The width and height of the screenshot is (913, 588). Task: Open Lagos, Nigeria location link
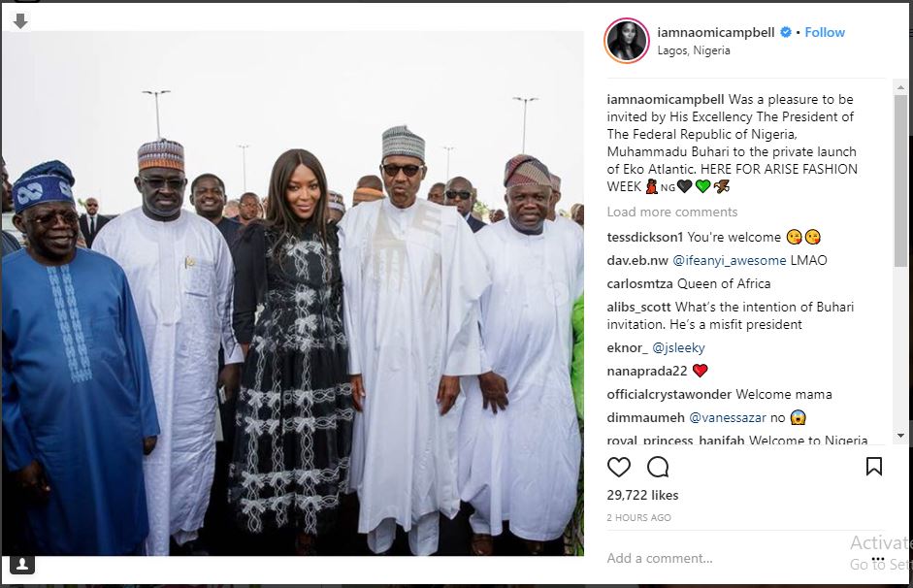coord(694,50)
